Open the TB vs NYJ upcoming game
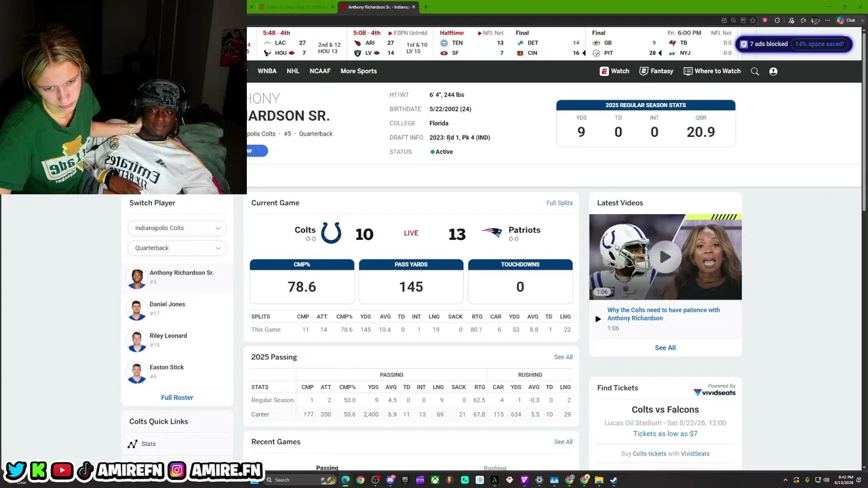This screenshot has height=488, width=868. (x=699, y=43)
